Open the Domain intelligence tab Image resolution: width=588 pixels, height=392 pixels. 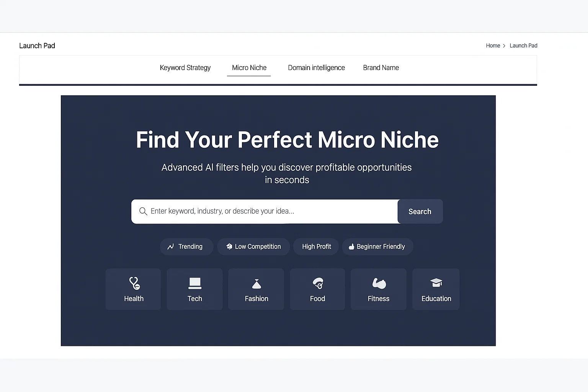316,68
